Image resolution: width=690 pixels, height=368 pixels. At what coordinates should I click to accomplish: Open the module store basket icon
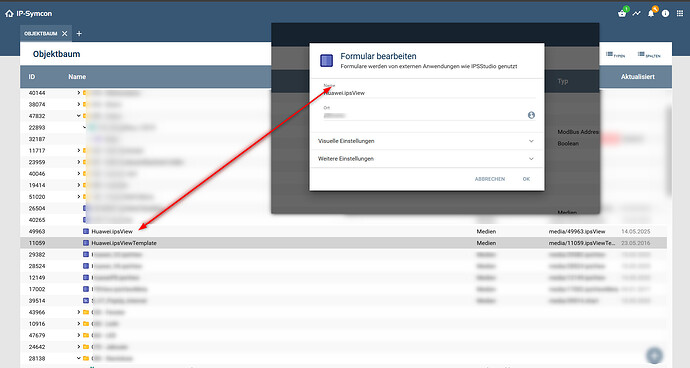coord(622,14)
